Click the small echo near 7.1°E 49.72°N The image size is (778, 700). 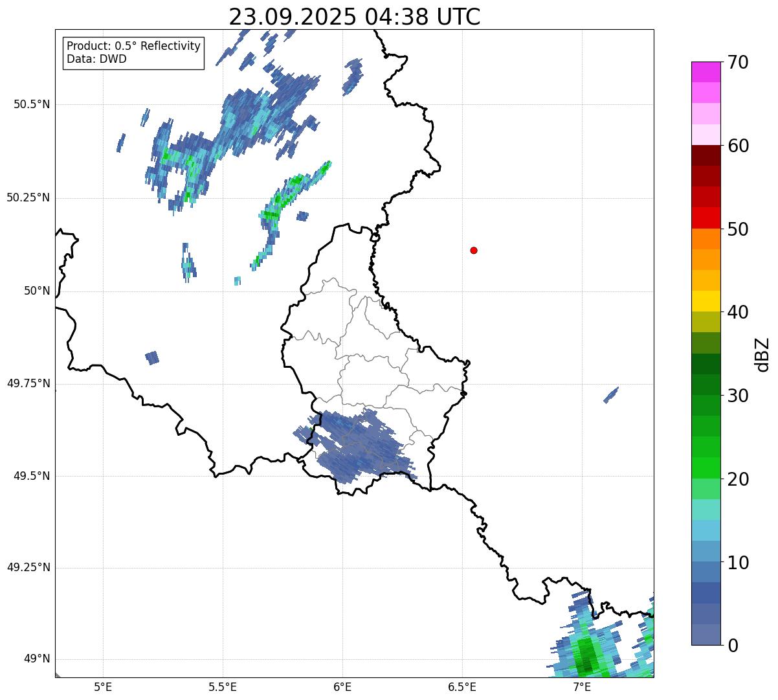[x=611, y=395]
